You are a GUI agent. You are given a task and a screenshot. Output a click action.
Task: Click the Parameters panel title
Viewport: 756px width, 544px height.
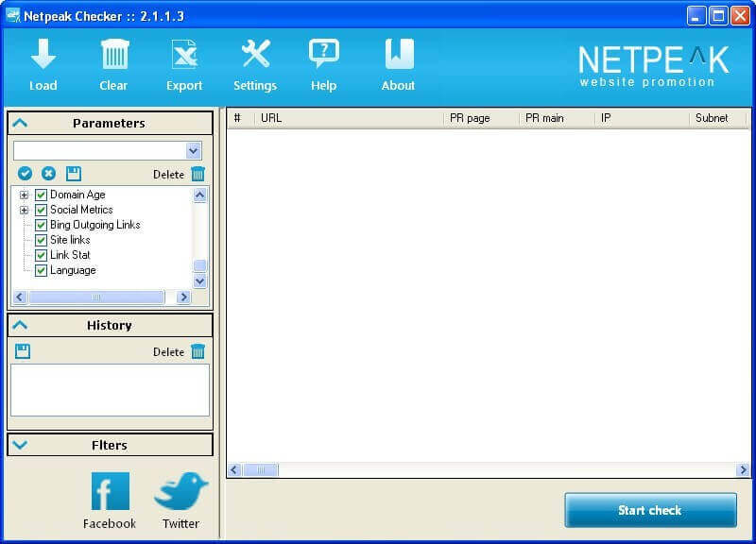pos(109,124)
